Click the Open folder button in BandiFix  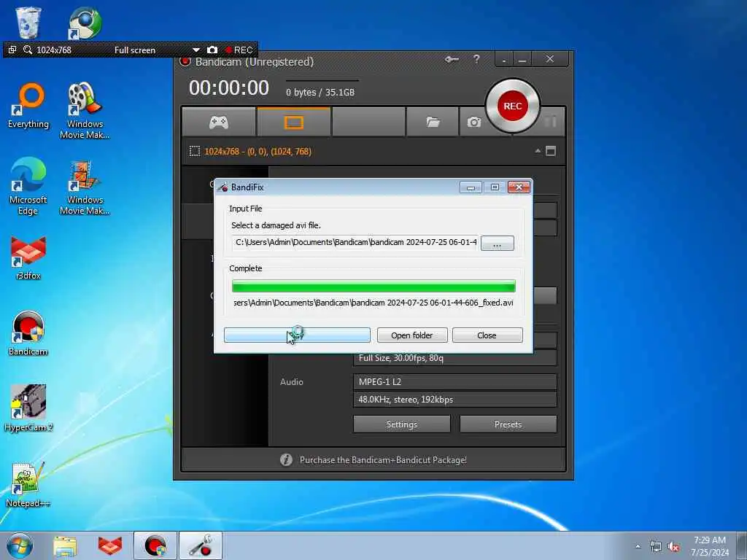pyautogui.click(x=412, y=335)
